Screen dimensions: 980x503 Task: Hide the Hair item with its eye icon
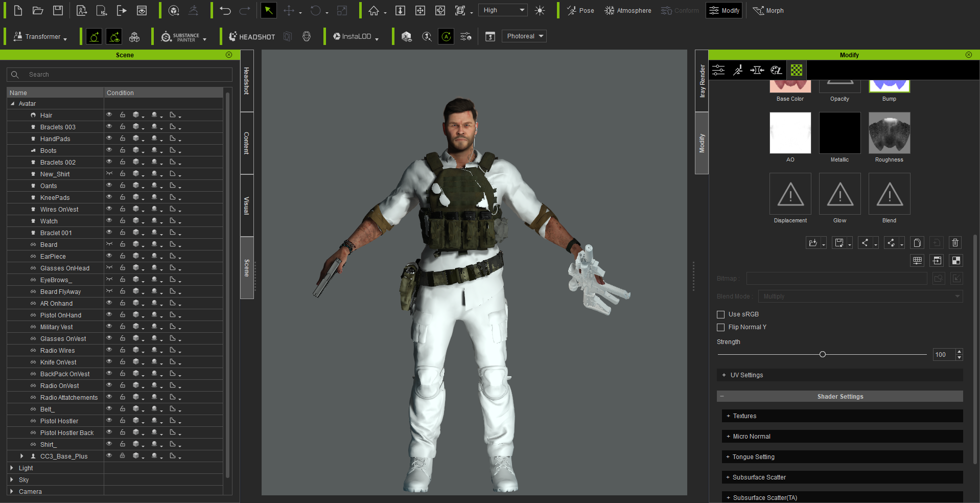tap(109, 115)
